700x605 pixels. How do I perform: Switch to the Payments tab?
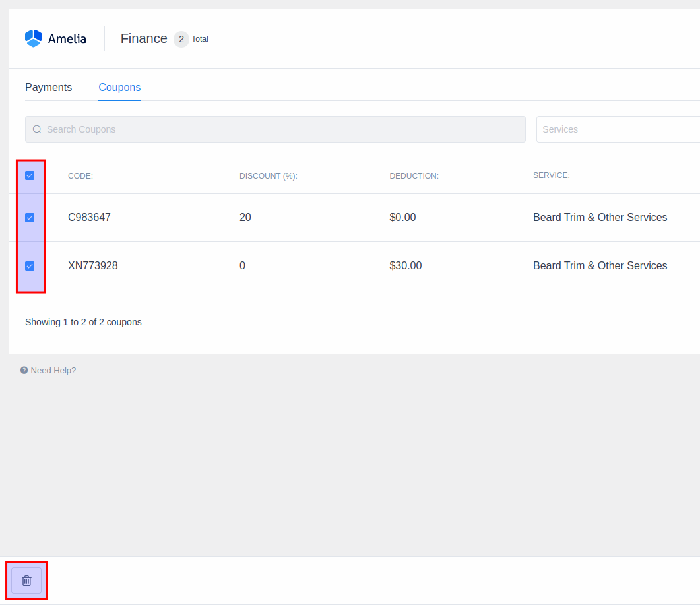[48, 88]
